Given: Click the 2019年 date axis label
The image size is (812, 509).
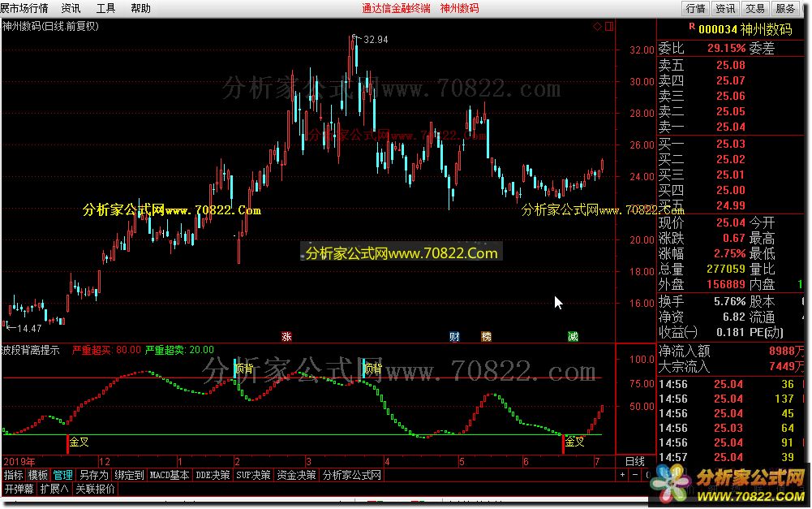Looking at the screenshot, I should [19, 461].
